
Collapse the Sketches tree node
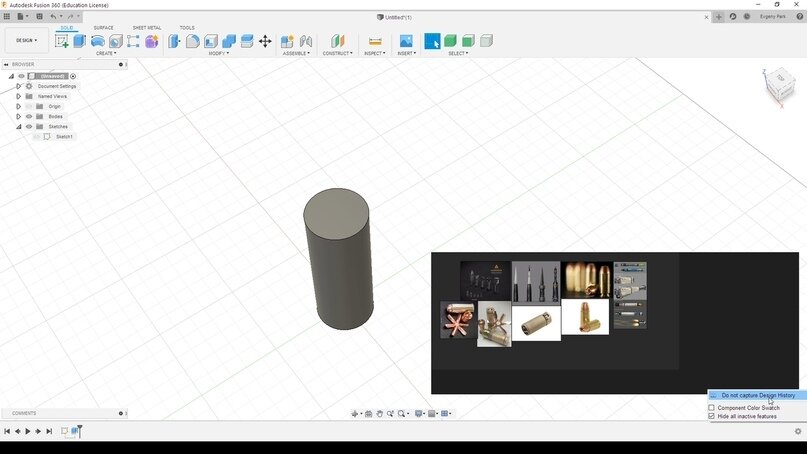coord(19,127)
